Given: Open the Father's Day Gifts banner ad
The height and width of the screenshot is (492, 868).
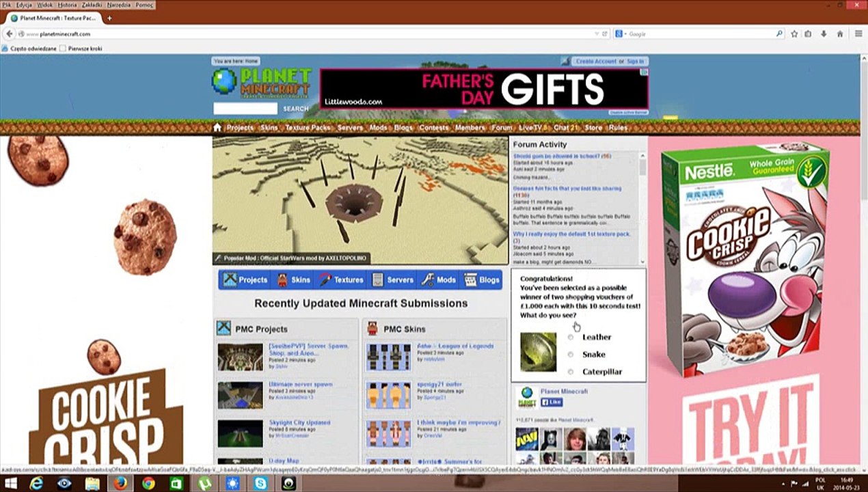Looking at the screenshot, I should tap(484, 89).
